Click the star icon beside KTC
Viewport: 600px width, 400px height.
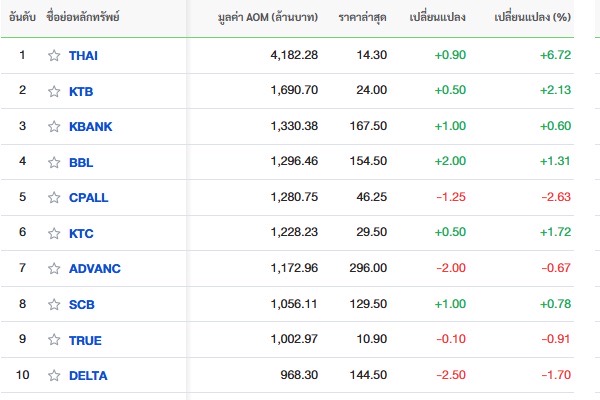pyautogui.click(x=54, y=233)
